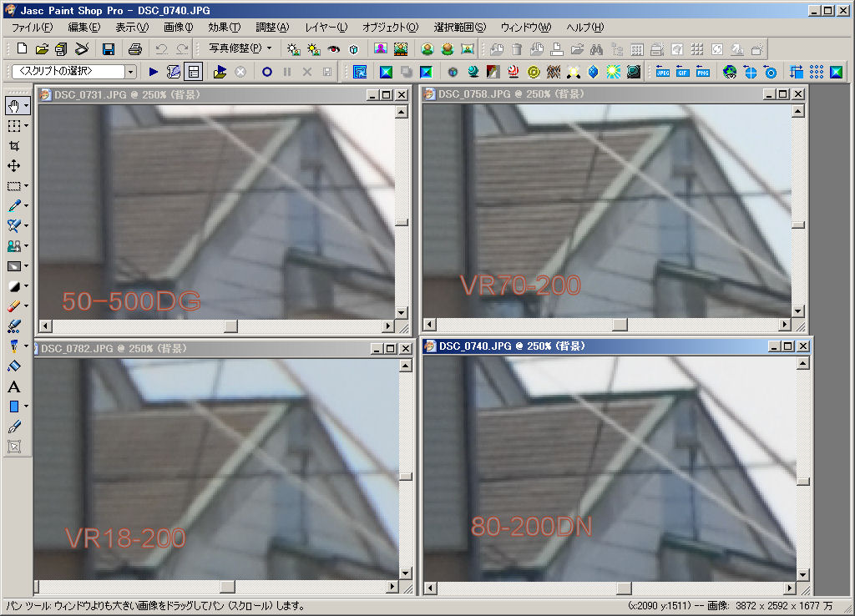This screenshot has height=616, width=855.
Task: Click the PNG optimizer icon
Action: click(703, 72)
